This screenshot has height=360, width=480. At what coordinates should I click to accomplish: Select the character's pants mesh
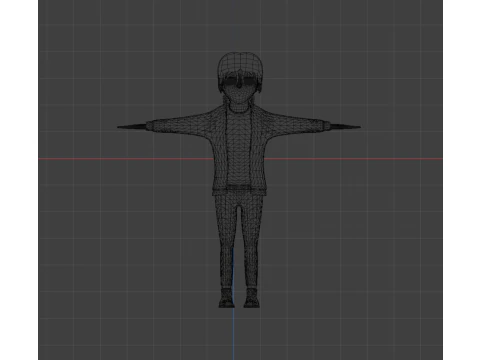(239, 240)
